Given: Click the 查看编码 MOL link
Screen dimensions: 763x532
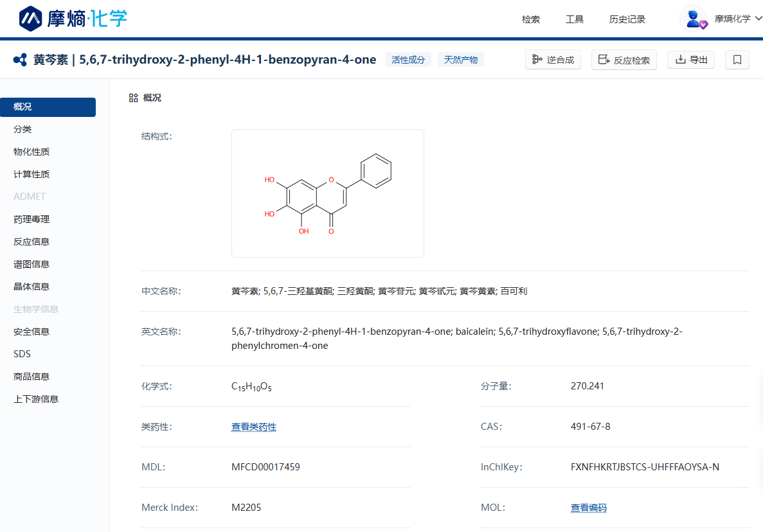Looking at the screenshot, I should (588, 508).
